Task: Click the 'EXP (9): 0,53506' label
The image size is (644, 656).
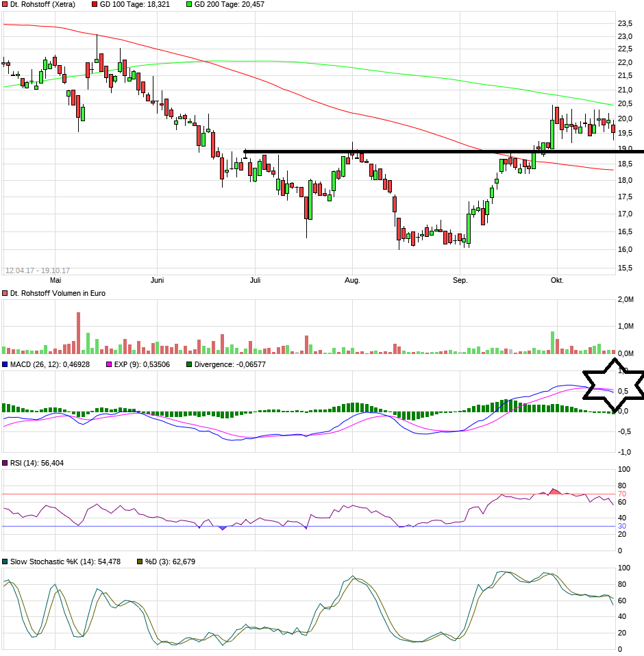Action: [x=143, y=364]
